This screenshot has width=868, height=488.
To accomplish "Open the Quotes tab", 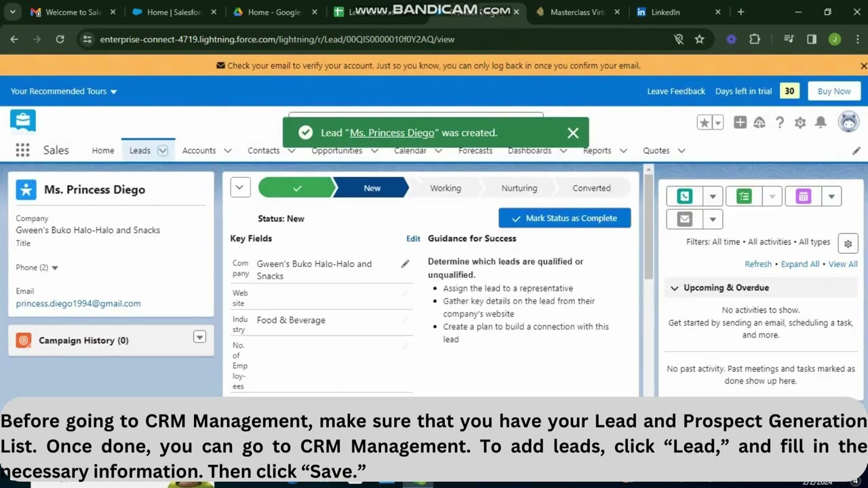I will (x=656, y=150).
